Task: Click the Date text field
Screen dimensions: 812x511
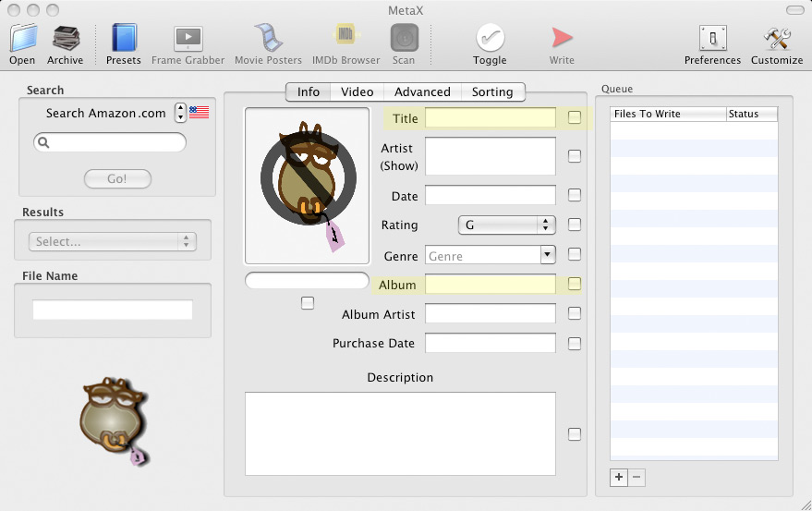Action: tap(491, 195)
